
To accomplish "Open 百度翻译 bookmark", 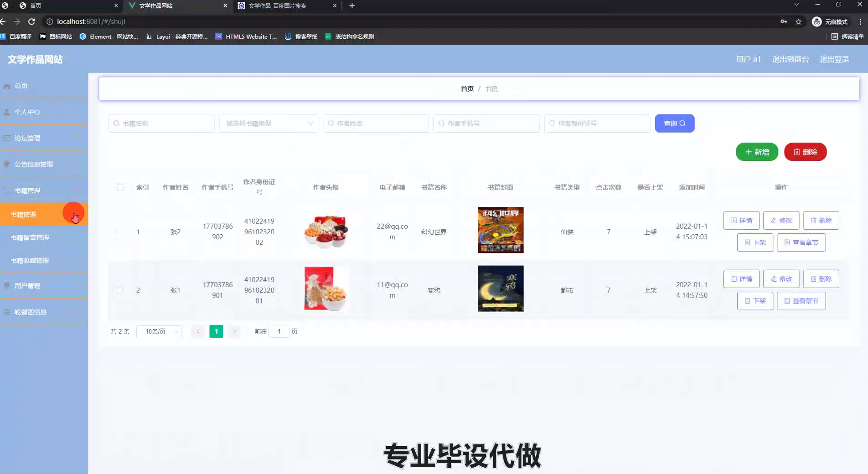I will tap(16, 36).
